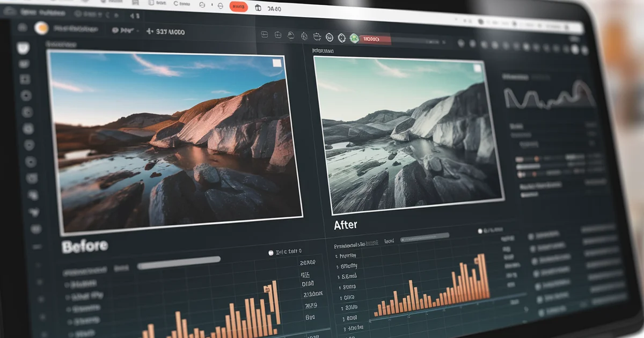This screenshot has width=644, height=338.
Task: Switch to the After view
Action: pos(345,224)
